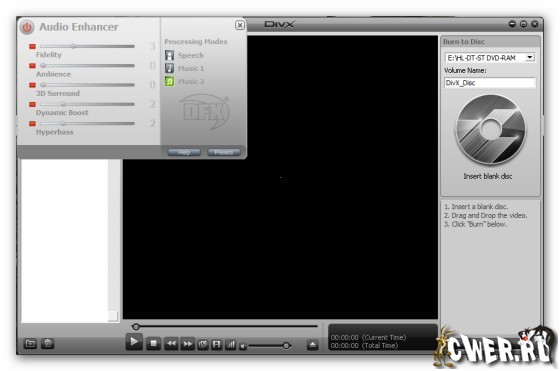This screenshot has width=560, height=371.
Task: Click the DFX logo
Action: tap(204, 111)
